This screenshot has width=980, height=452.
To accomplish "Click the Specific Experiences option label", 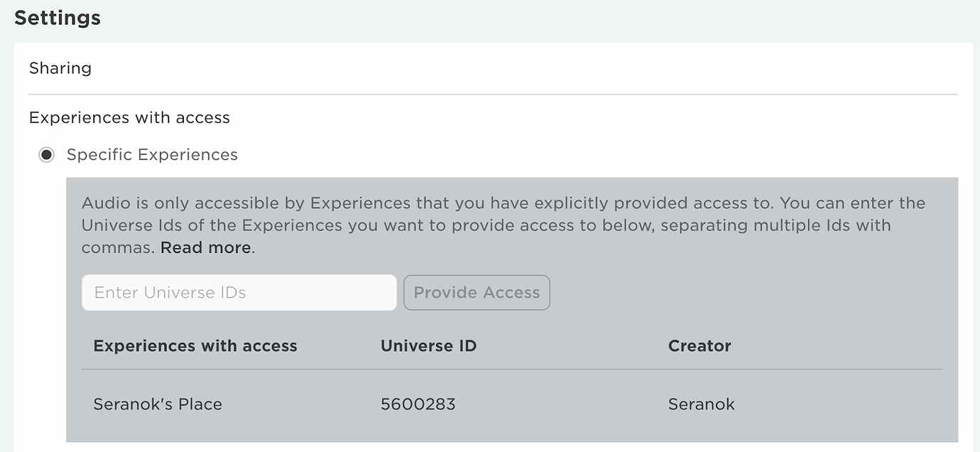I will click(x=152, y=155).
